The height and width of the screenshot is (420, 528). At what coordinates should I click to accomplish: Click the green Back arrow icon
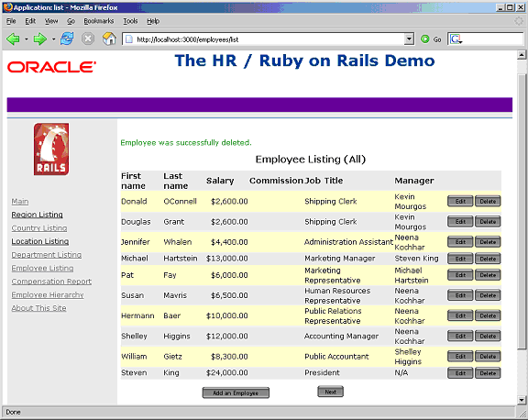click(13, 39)
